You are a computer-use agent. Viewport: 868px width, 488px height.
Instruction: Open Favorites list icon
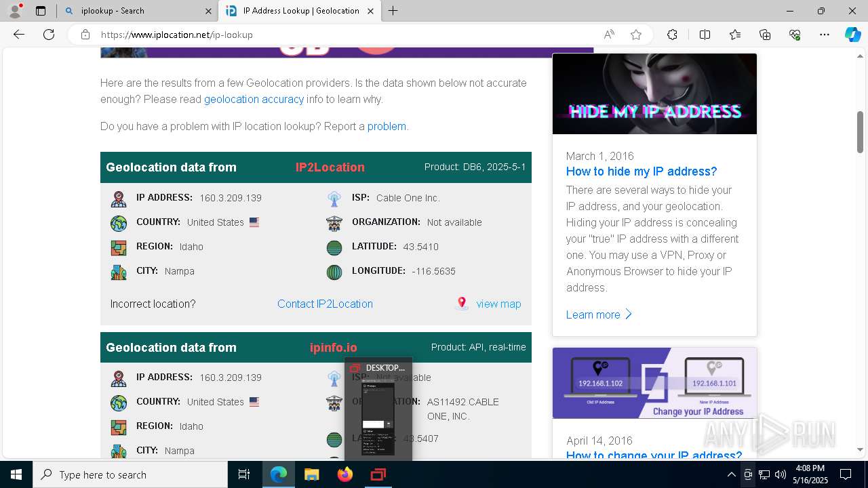click(735, 35)
